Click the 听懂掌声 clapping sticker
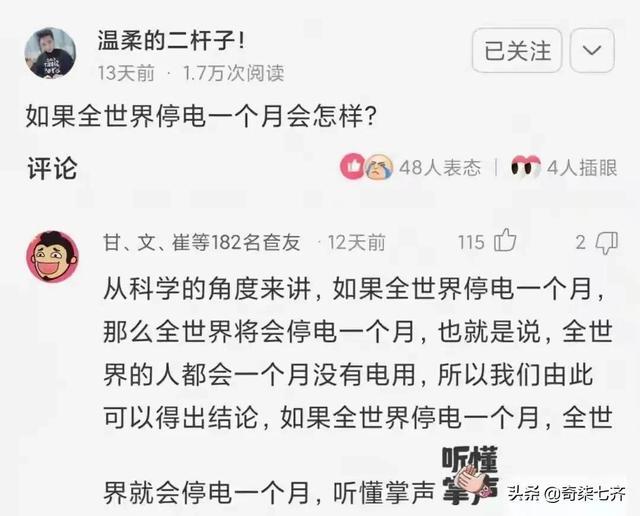Screen dimensions: 640x516 471,476
